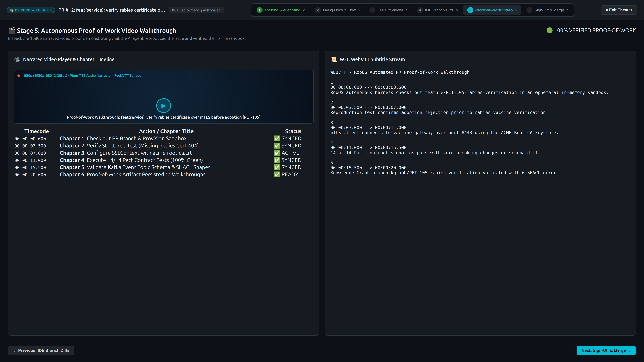This screenshot has width=644, height=362.
Task: Jump to timecode 00:00:03.500
Action: point(30,146)
